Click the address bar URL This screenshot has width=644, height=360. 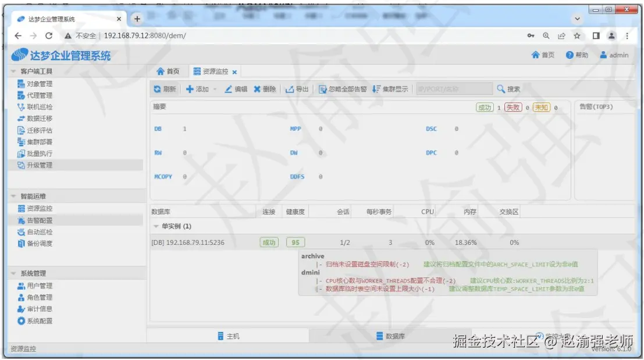tap(145, 35)
